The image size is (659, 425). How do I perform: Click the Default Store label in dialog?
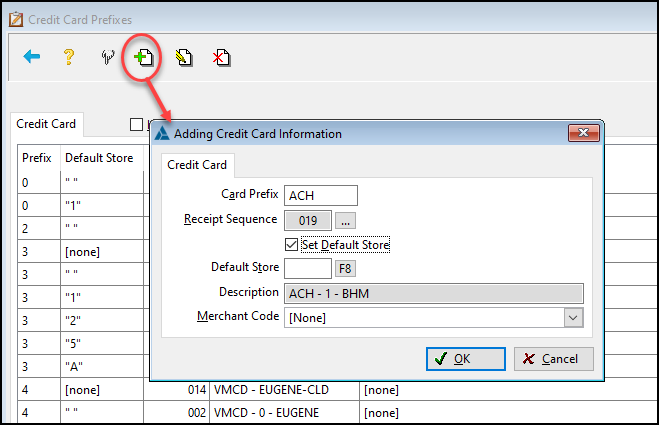(x=245, y=267)
